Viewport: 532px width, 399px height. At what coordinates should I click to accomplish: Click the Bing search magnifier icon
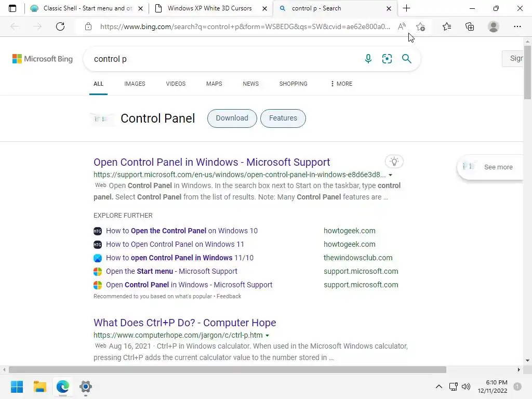406,59
